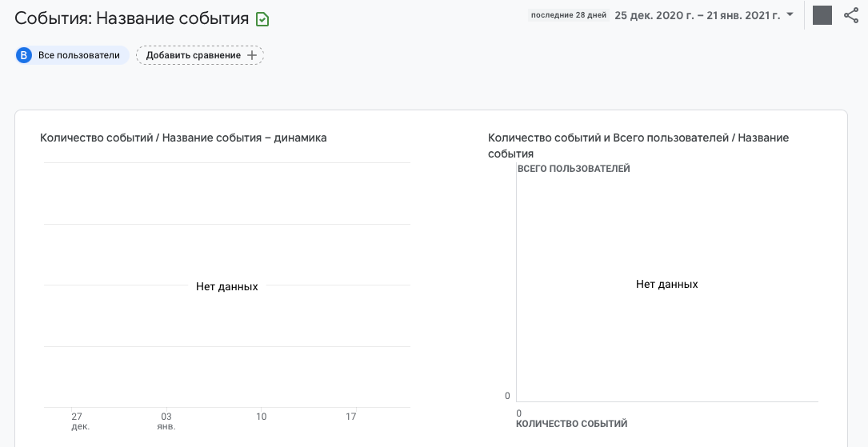The height and width of the screenshot is (447, 868).
Task: Click the '17' axis date label
Action: [351, 417]
